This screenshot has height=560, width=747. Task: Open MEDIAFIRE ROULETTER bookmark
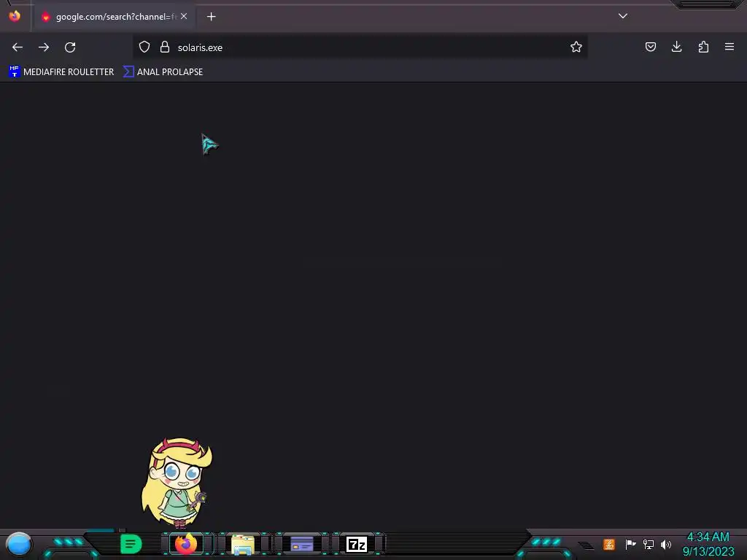pyautogui.click(x=61, y=72)
